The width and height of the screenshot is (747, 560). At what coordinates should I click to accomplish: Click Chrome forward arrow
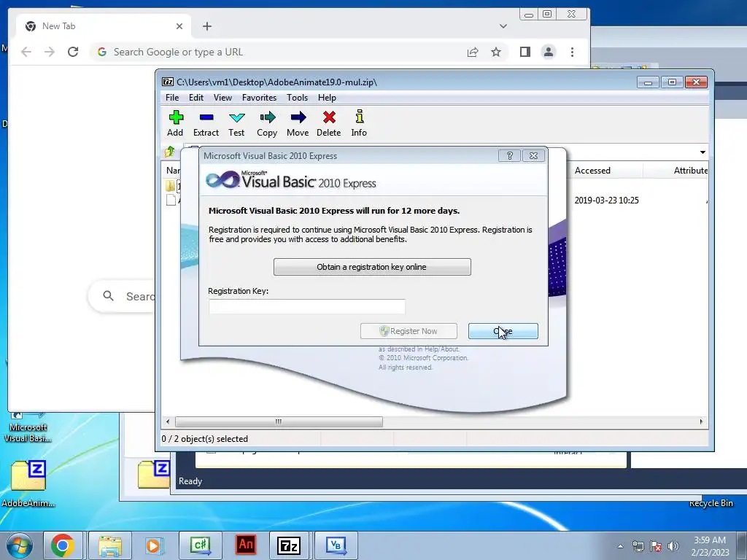[x=50, y=52]
